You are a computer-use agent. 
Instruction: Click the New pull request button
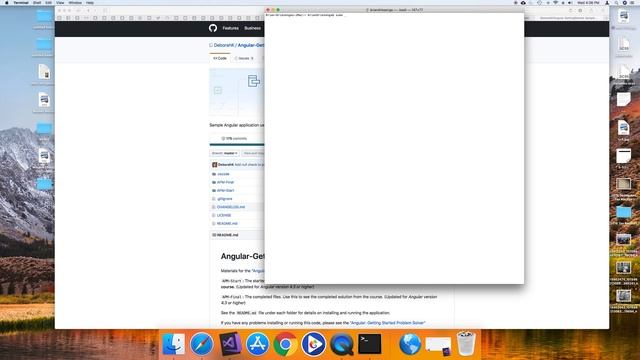253,153
